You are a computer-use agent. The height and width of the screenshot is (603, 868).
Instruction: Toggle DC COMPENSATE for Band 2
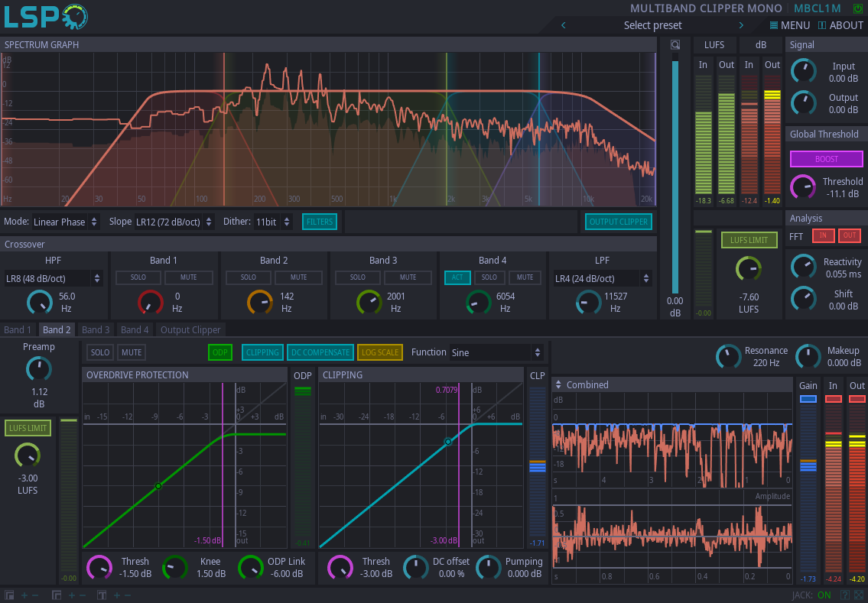coord(320,352)
